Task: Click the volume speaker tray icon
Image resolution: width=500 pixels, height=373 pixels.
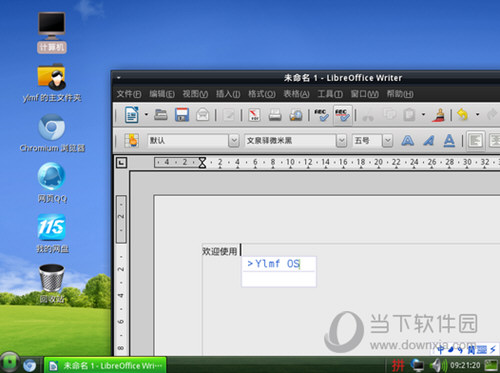Action: tap(438, 365)
